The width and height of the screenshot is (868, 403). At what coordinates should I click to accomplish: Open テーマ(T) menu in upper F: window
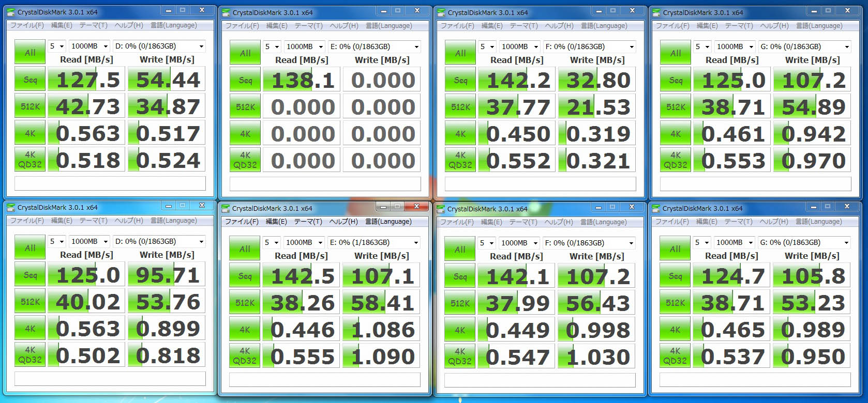[523, 26]
